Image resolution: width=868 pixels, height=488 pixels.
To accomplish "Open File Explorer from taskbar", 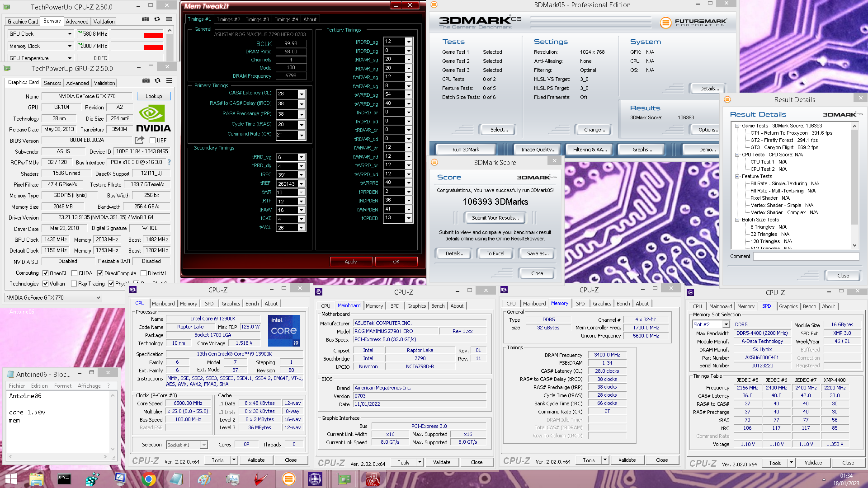I will (36, 479).
